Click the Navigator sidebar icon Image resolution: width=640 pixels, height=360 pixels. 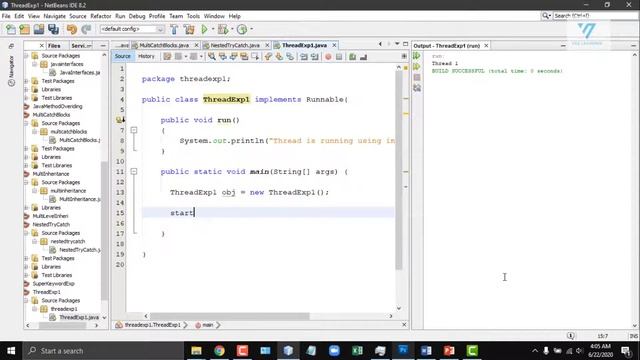pyautogui.click(x=11, y=71)
